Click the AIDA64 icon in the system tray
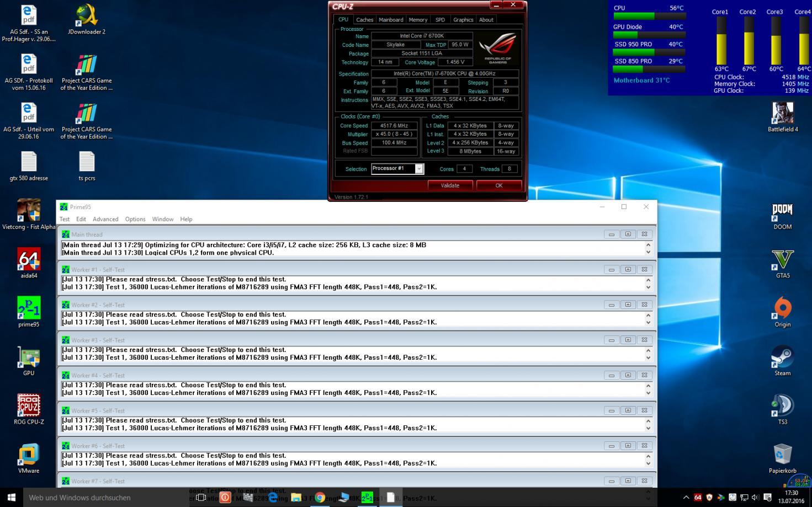 698,497
